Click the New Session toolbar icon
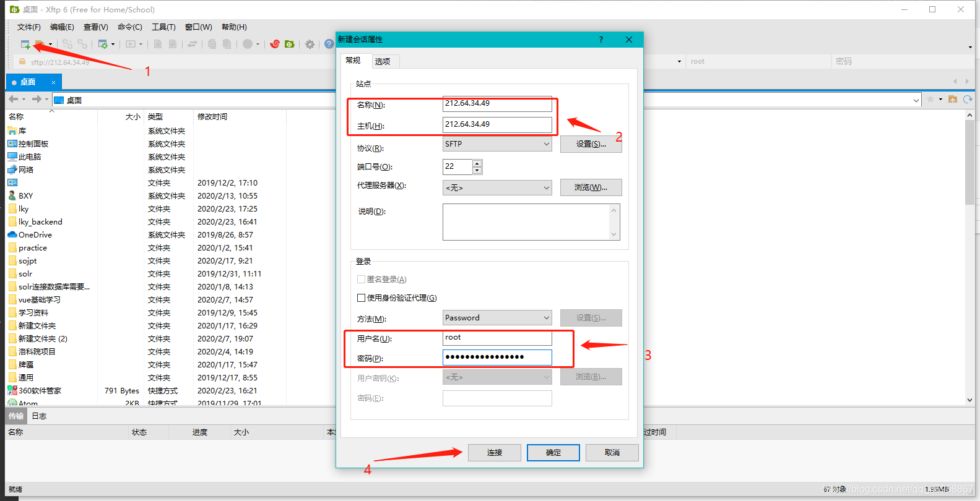This screenshot has width=980, height=501. tap(25, 44)
